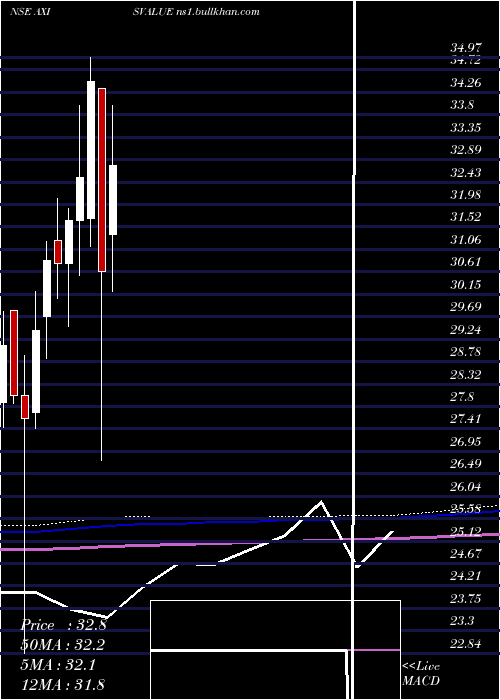500x700 pixels.
Task: Click the 32.43 price axis label
Action: (466, 173)
